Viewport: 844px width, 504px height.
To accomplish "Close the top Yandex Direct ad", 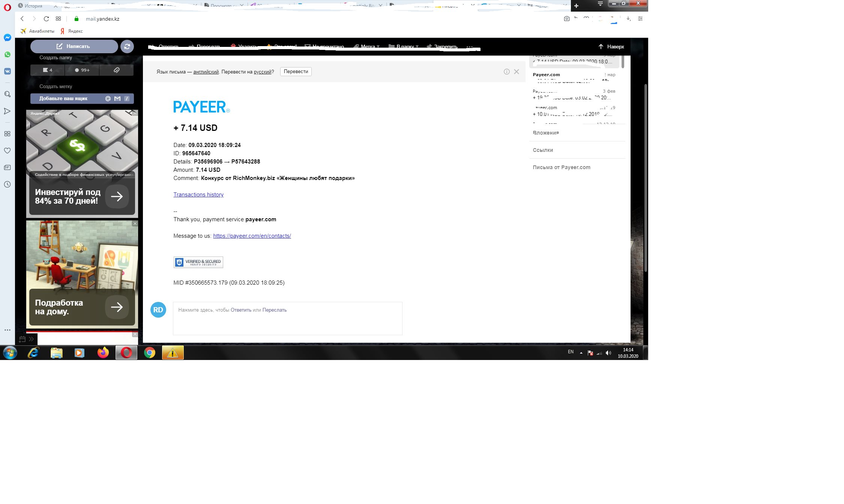I will (x=135, y=112).
